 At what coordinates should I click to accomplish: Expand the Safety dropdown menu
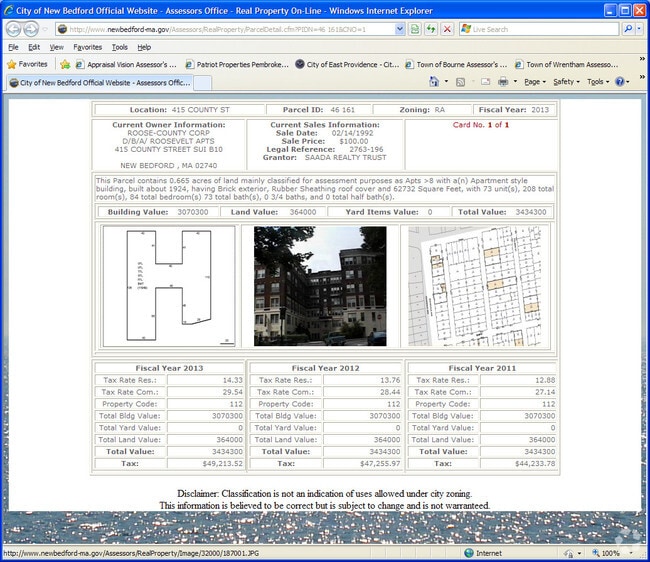pos(566,82)
